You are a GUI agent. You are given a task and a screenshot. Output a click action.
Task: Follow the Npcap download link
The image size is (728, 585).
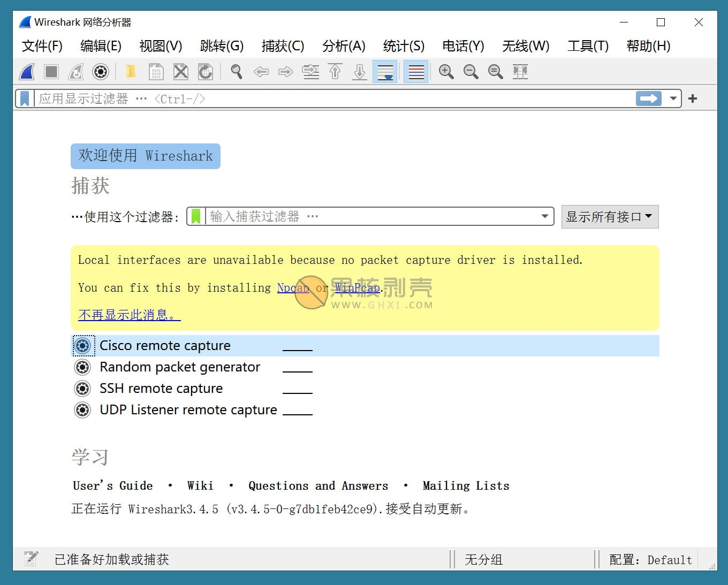coord(293,288)
